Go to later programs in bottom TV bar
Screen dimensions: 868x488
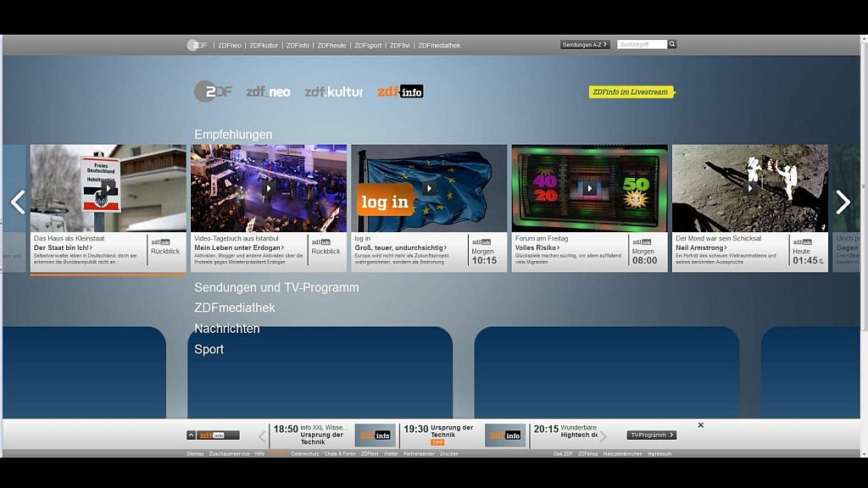tap(604, 436)
